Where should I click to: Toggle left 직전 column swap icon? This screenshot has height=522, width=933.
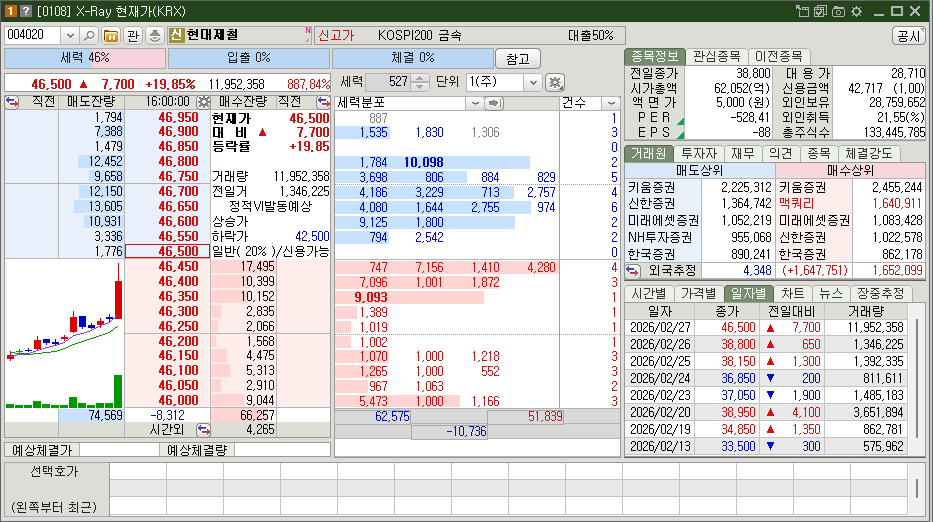(x=13, y=102)
